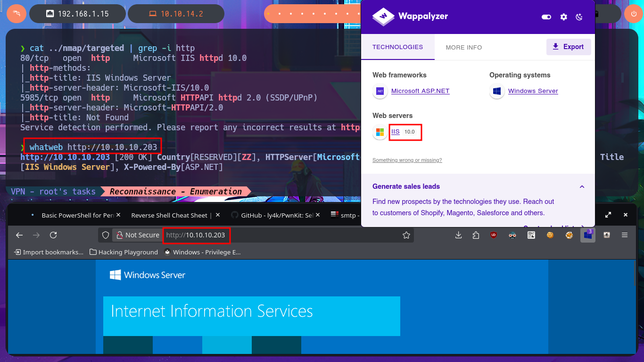Open the Microsoft ASP.NET link
This screenshot has width=644, height=362.
point(420,91)
